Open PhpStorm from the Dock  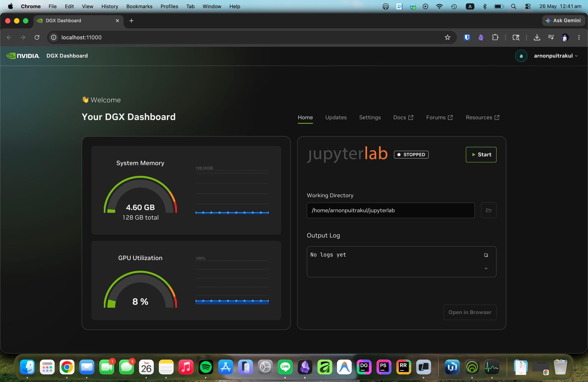[384, 367]
